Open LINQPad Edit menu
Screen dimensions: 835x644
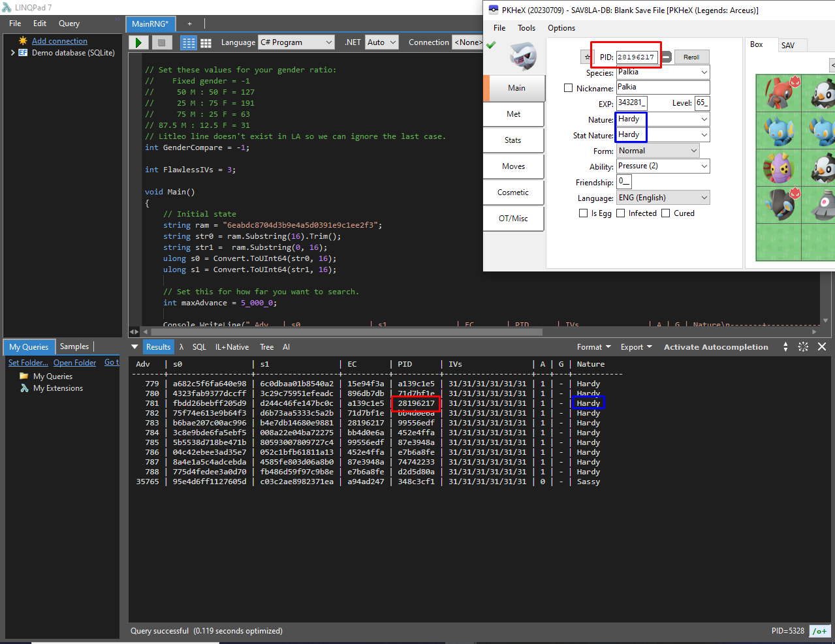click(40, 23)
